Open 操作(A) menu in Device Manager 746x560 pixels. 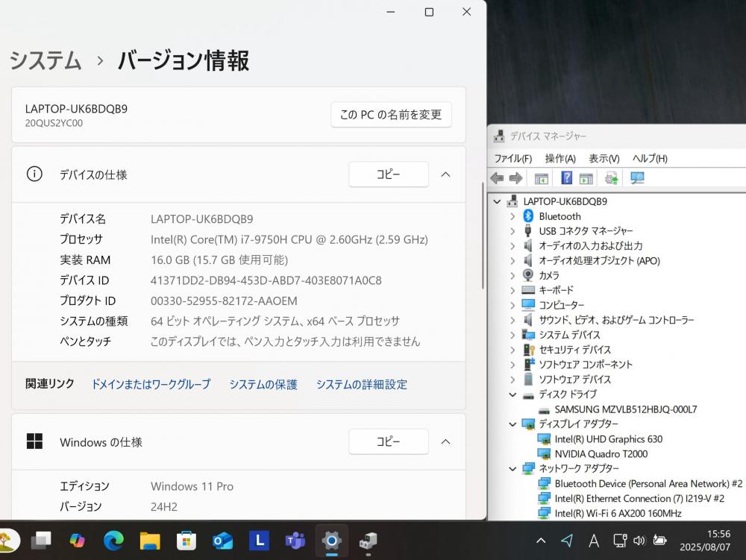(x=560, y=158)
